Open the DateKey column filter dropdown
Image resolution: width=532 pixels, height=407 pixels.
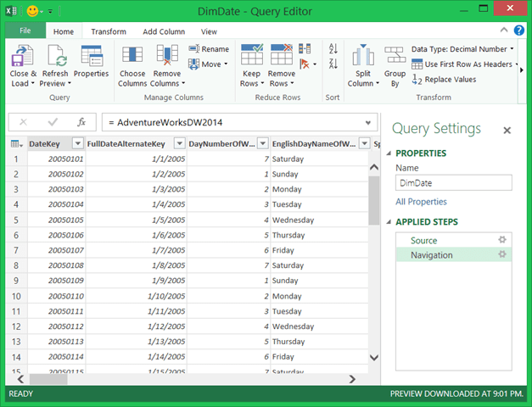point(77,144)
